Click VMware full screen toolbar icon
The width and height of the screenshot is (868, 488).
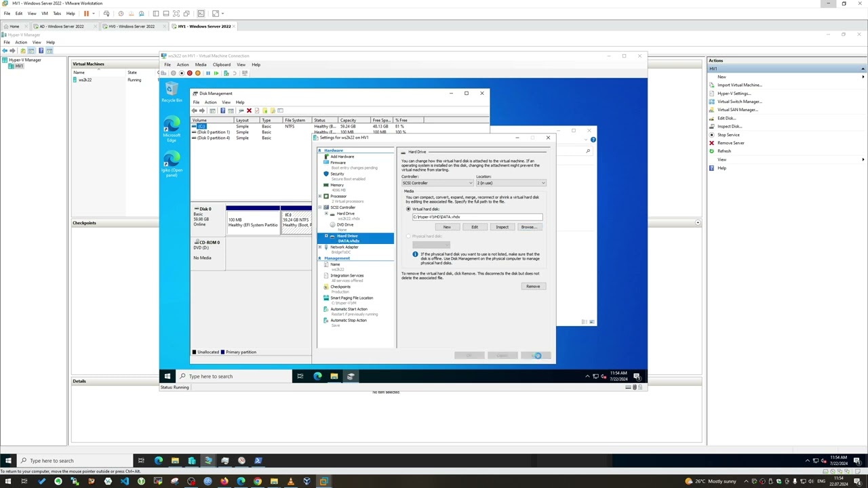pos(176,14)
